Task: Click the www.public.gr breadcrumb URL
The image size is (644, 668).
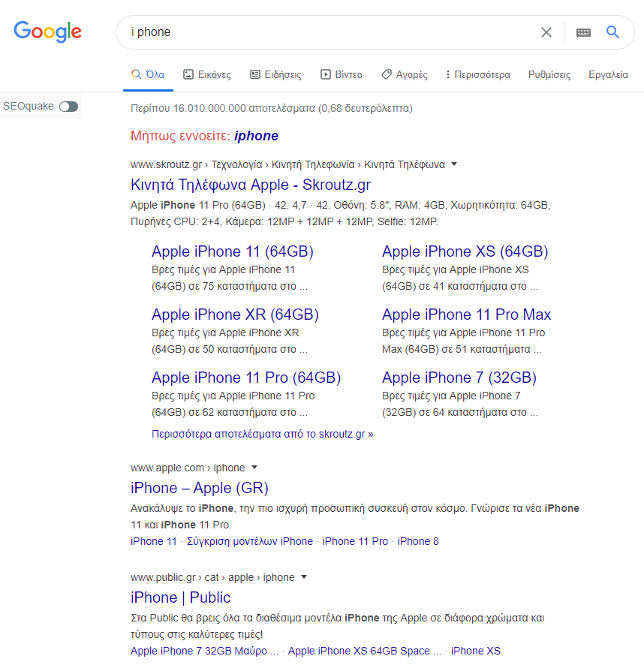Action: click(x=163, y=577)
